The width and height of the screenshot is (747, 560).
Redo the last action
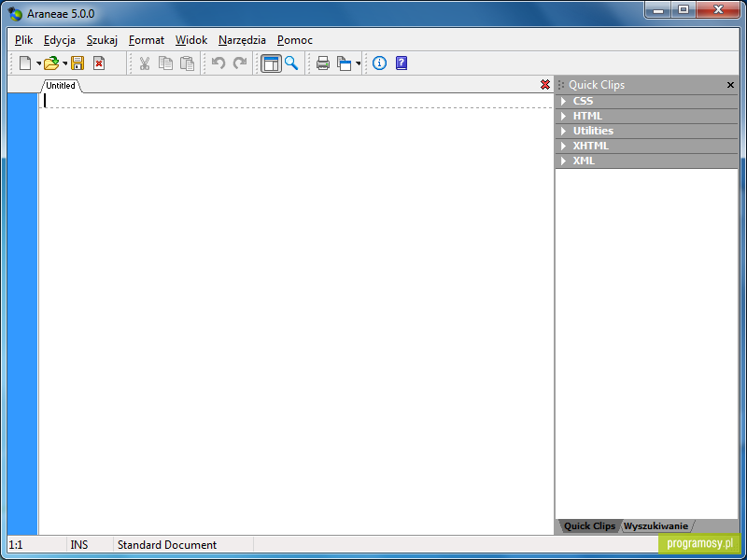240,63
